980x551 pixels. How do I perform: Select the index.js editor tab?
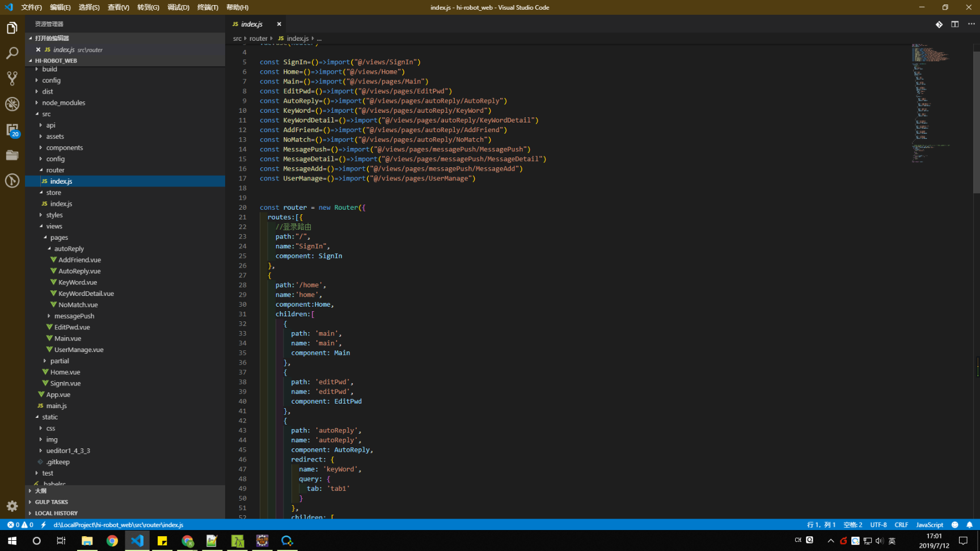point(252,24)
